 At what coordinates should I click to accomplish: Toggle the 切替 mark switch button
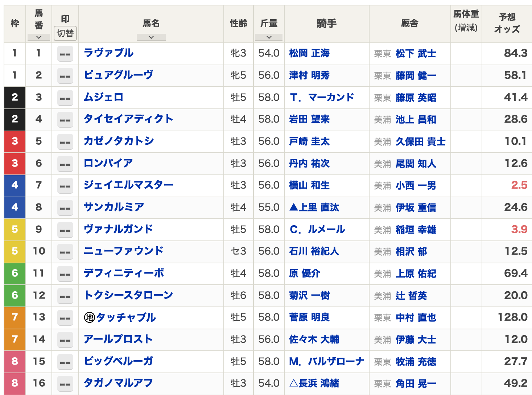coord(65,33)
